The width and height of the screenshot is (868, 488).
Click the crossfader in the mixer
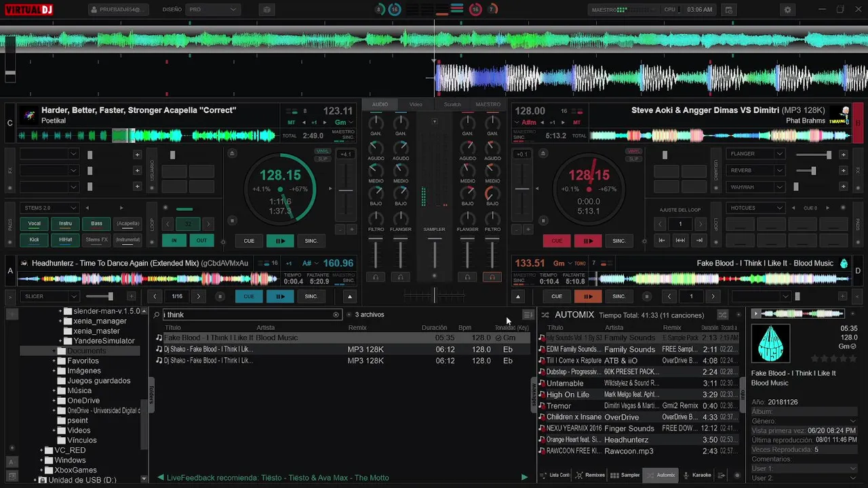coord(434,295)
